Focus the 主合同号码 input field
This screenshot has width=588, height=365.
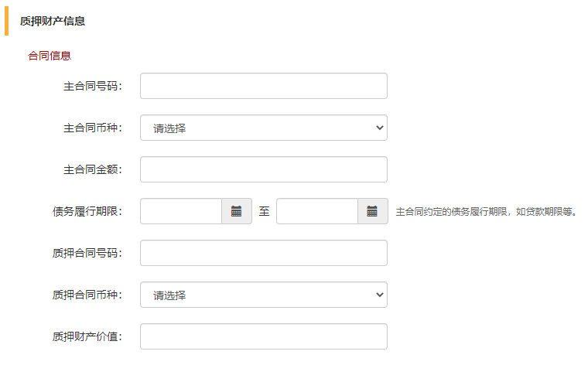click(x=263, y=86)
